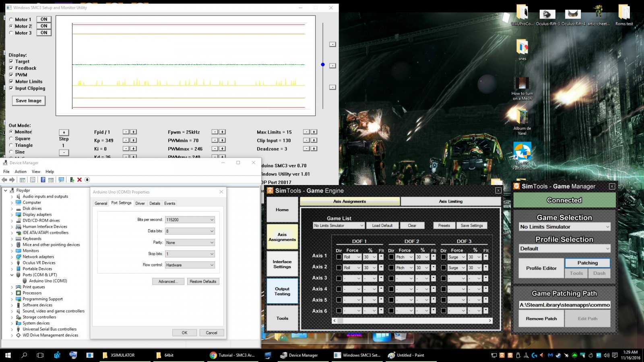644x362 pixels.
Task: Click the Windows Start button
Action: tap(8, 355)
